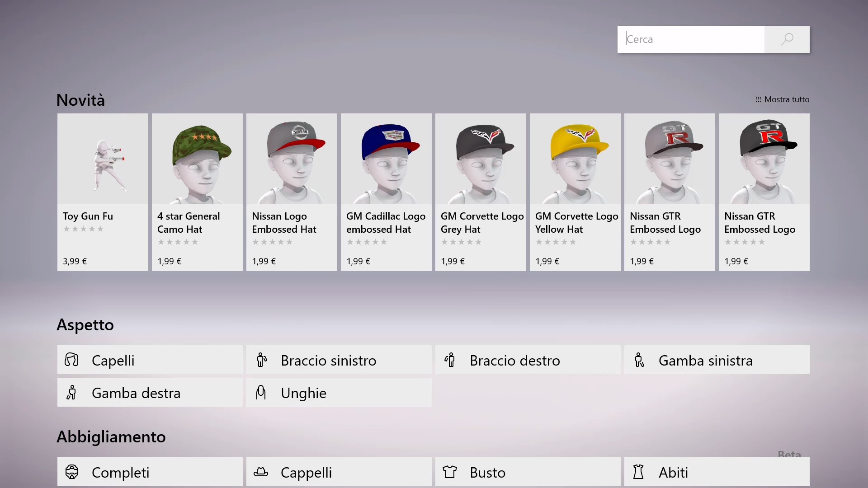
Task: Open the Capelli category
Action: [150, 360]
